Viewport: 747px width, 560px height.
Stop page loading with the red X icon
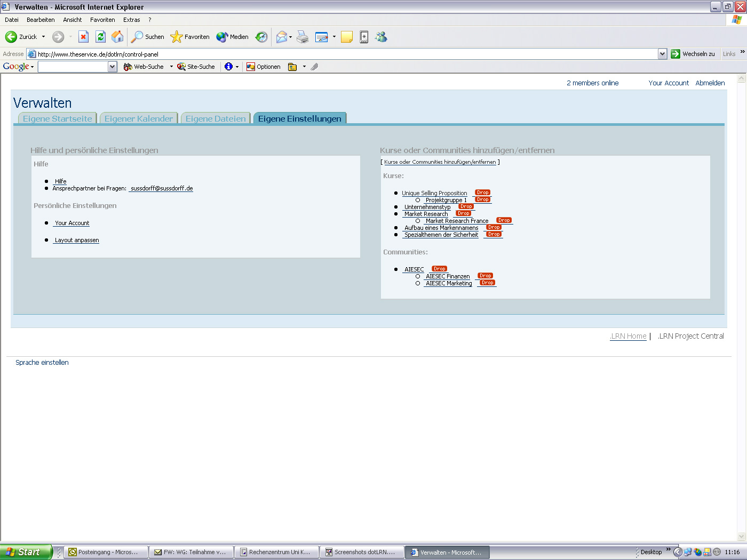click(x=83, y=37)
